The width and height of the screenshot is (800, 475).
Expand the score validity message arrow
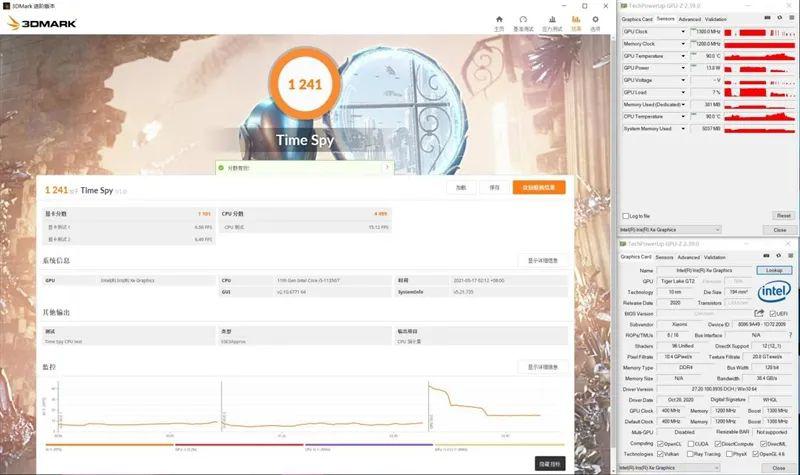[x=387, y=167]
